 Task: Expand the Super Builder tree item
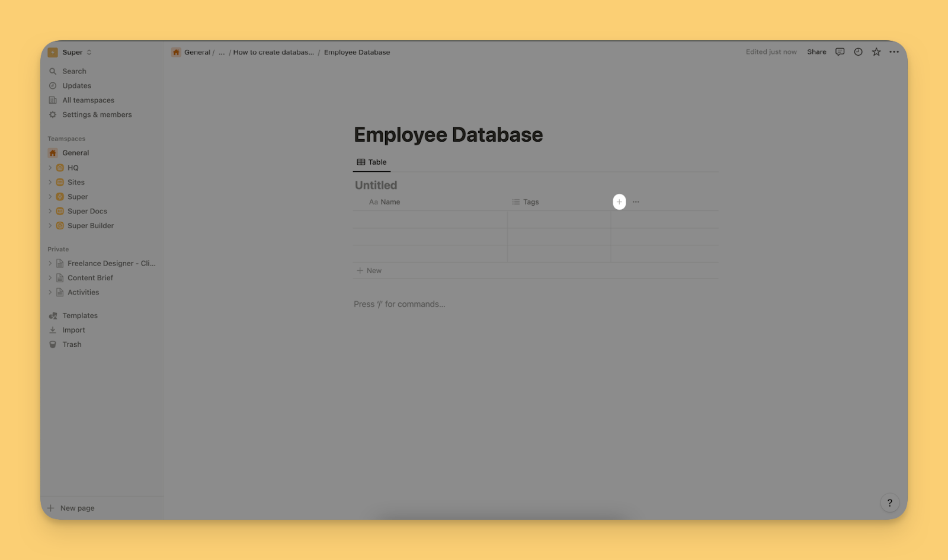50,226
